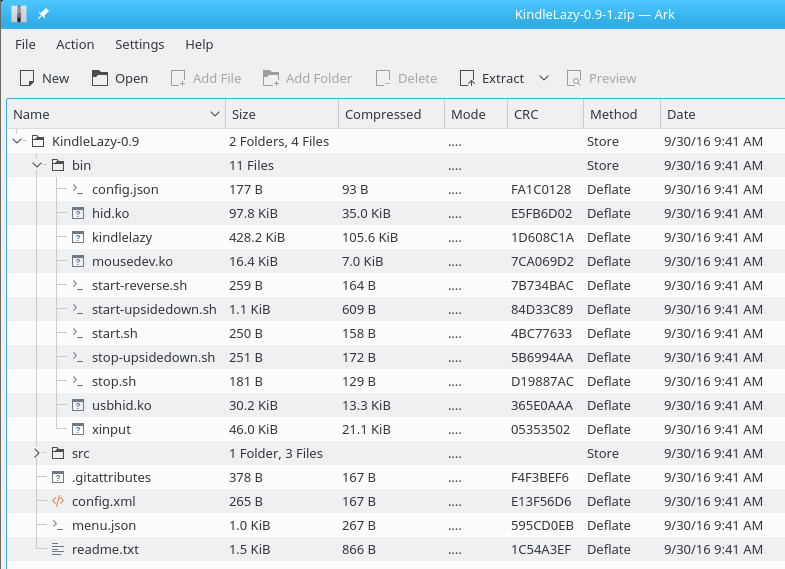This screenshot has height=569, width=785.
Task: Click the CRC value FA1C0128
Action: [541, 189]
